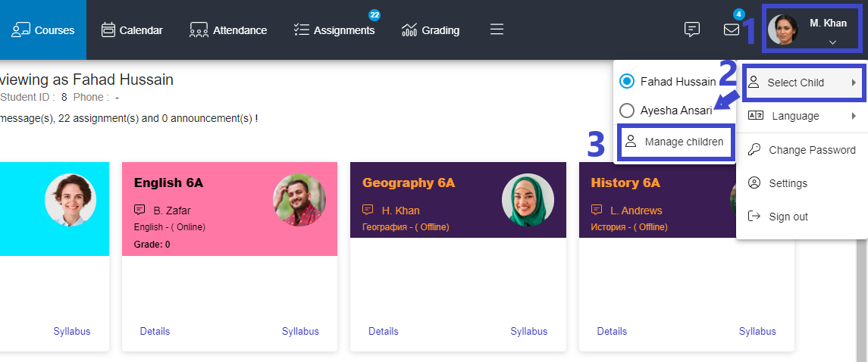
Task: Open the Assignments tab
Action: (334, 30)
